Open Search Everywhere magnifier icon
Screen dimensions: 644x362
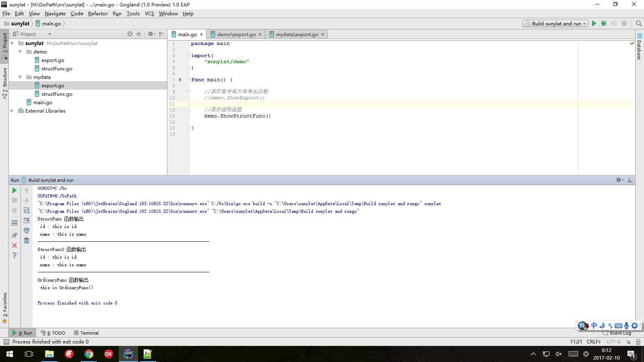point(638,23)
